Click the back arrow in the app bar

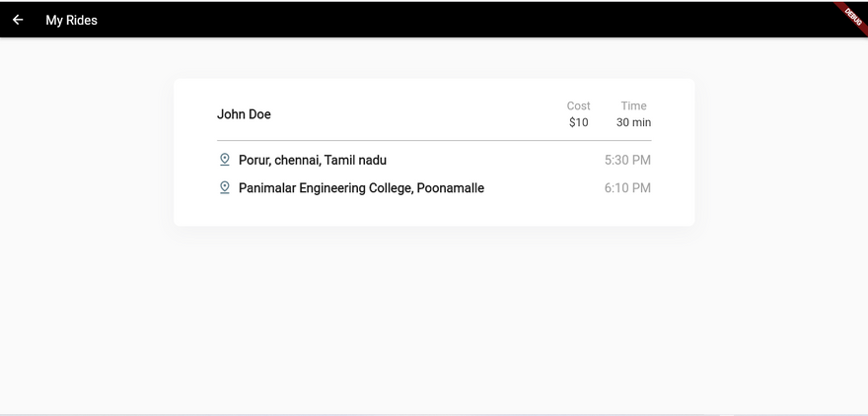[x=18, y=20]
